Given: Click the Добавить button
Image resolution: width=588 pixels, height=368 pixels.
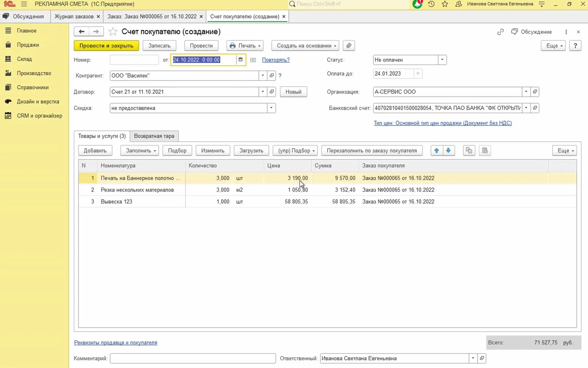Looking at the screenshot, I should (95, 151).
